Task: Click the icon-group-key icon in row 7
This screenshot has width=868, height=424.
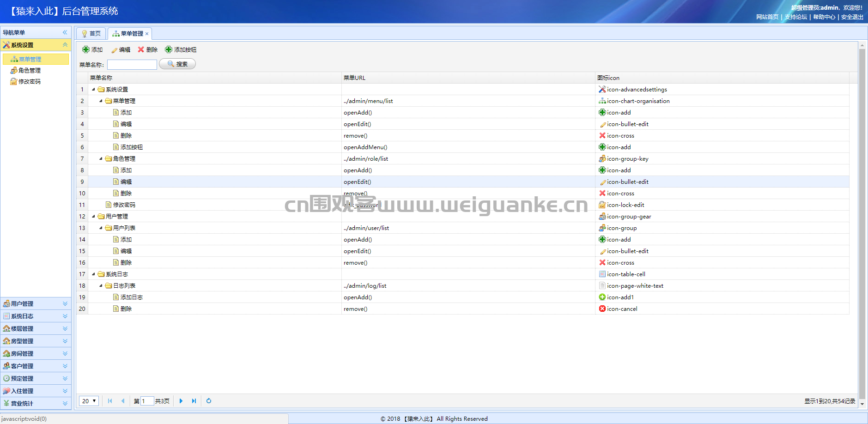Action: pos(602,158)
